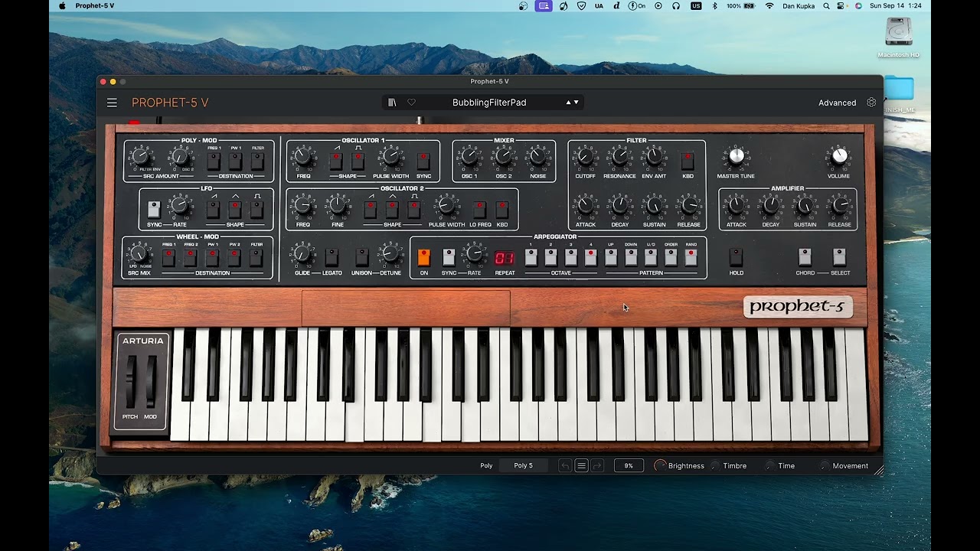Click the Wi-Fi icon in the menu bar

(769, 5)
